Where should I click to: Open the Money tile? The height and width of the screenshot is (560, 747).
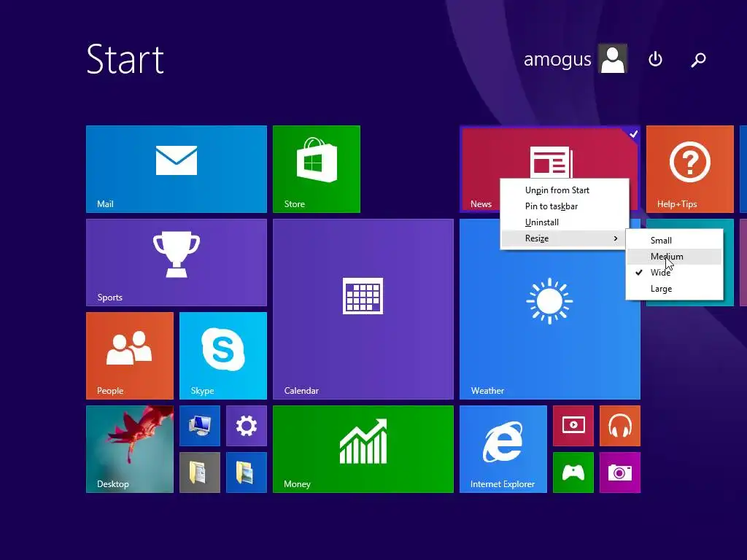coord(363,449)
